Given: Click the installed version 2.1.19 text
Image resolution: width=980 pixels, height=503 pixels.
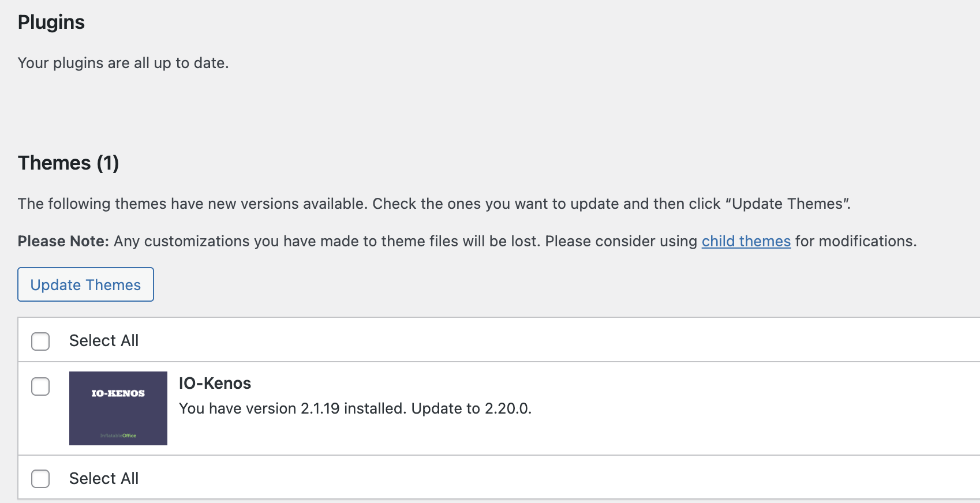Looking at the screenshot, I should 320,408.
